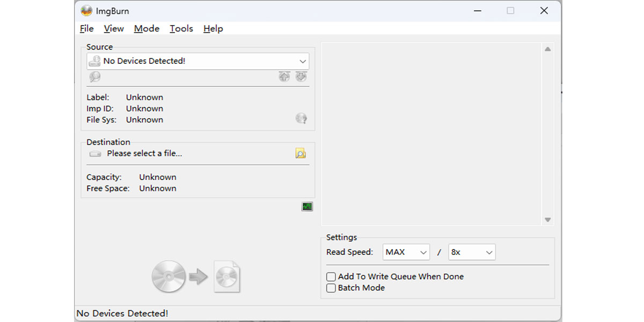The width and height of the screenshot is (644, 322).
Task: Expand the Source device dropdown
Action: click(303, 61)
